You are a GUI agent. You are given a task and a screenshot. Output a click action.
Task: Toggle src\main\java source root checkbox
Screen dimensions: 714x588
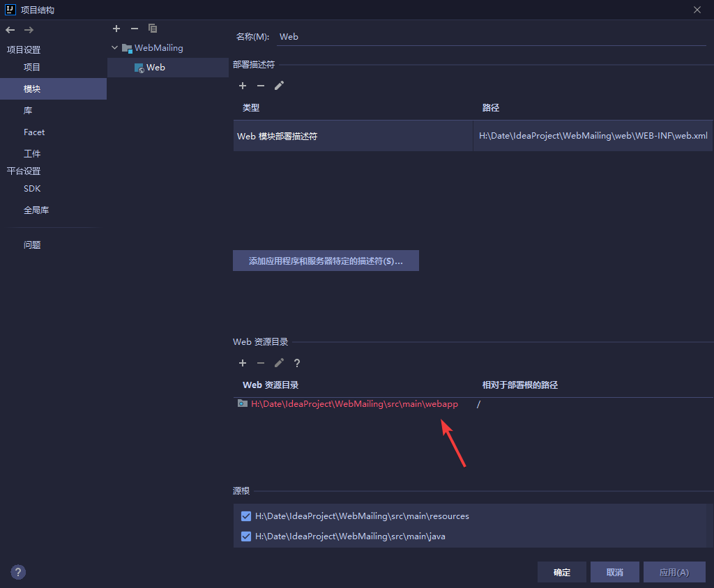[246, 536]
